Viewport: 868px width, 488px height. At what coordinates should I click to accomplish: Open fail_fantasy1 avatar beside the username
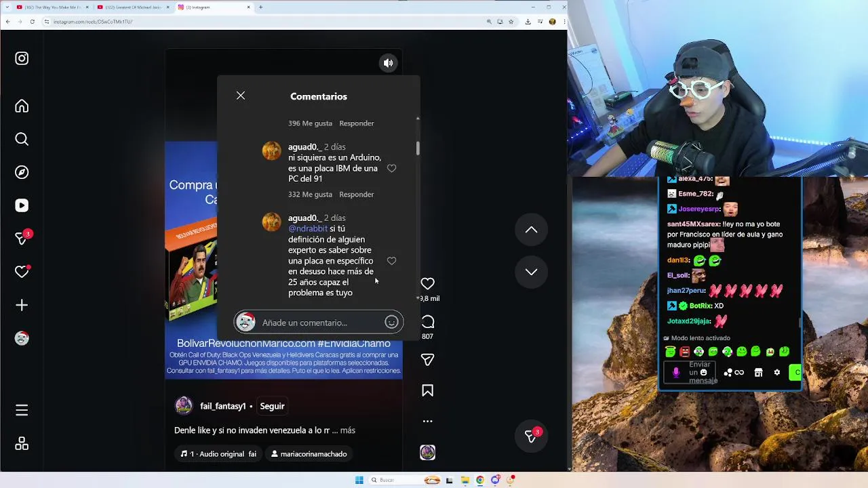[x=184, y=406]
